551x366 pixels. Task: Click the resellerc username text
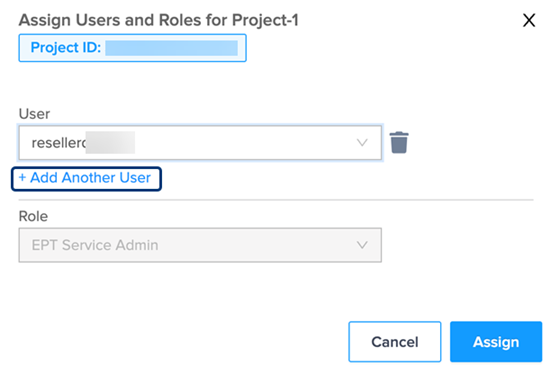coord(59,143)
